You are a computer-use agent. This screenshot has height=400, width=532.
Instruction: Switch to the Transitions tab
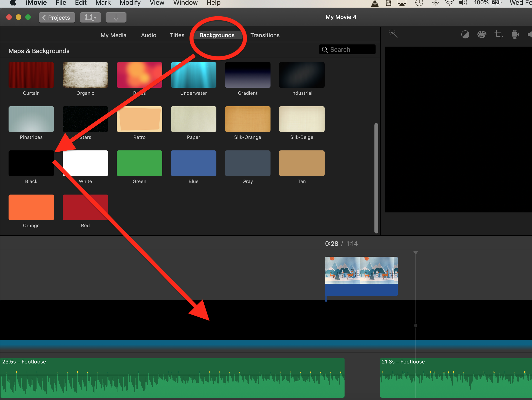265,35
